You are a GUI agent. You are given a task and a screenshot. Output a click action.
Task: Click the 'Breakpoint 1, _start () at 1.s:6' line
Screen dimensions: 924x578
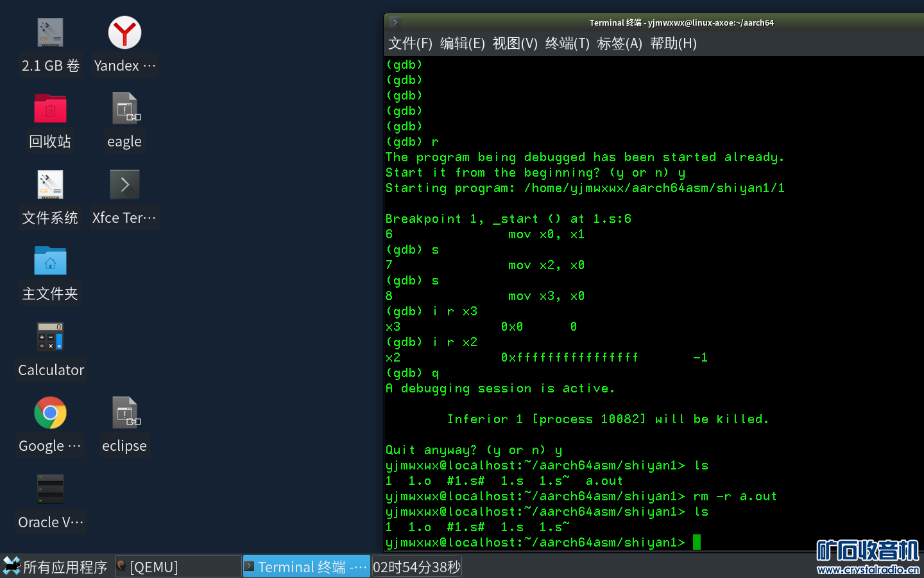(x=508, y=219)
